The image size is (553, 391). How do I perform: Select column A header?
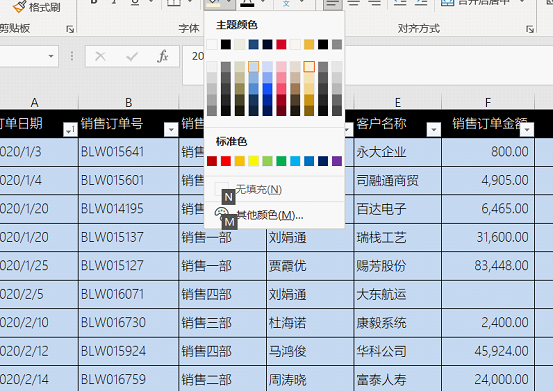[34, 103]
